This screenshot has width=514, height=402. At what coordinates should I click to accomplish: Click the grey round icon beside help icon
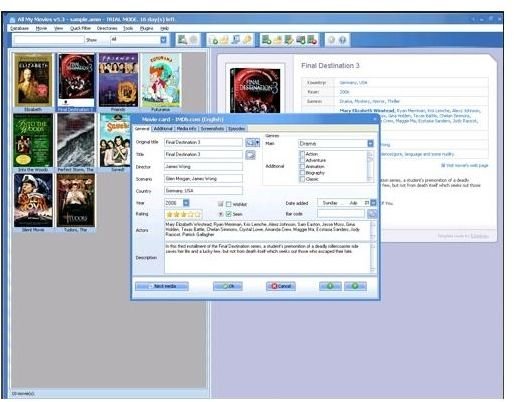coord(331,40)
